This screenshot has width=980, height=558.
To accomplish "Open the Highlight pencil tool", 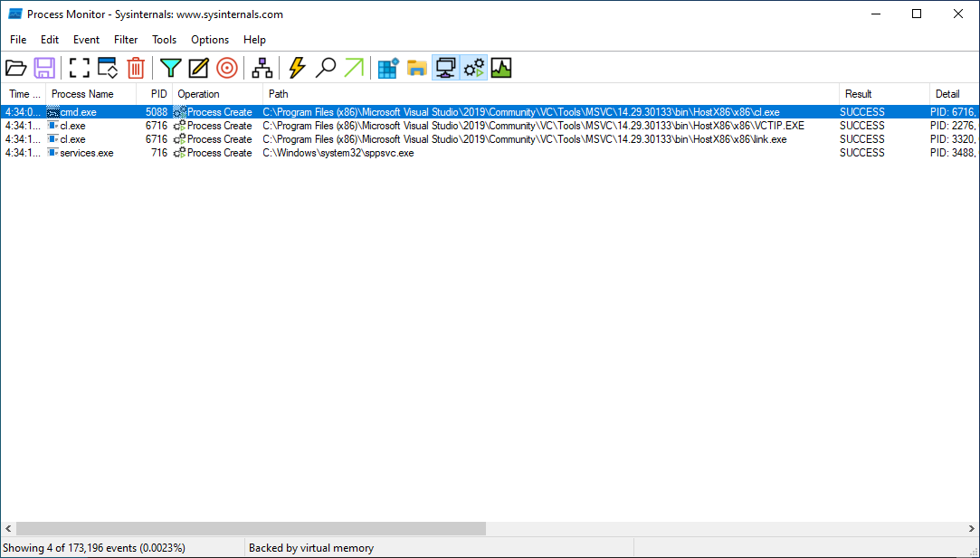I will 199,68.
